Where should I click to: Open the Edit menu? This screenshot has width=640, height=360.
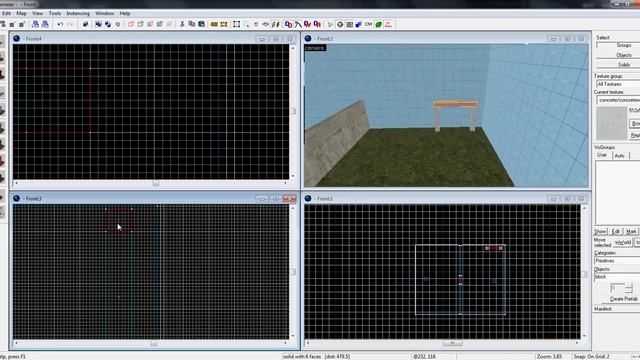coord(6,13)
